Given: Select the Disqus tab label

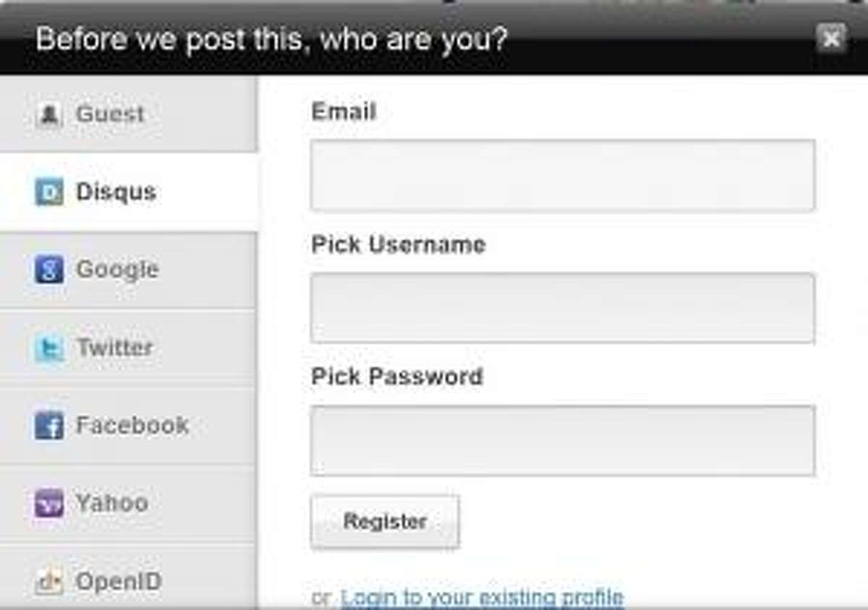Looking at the screenshot, I should [116, 192].
